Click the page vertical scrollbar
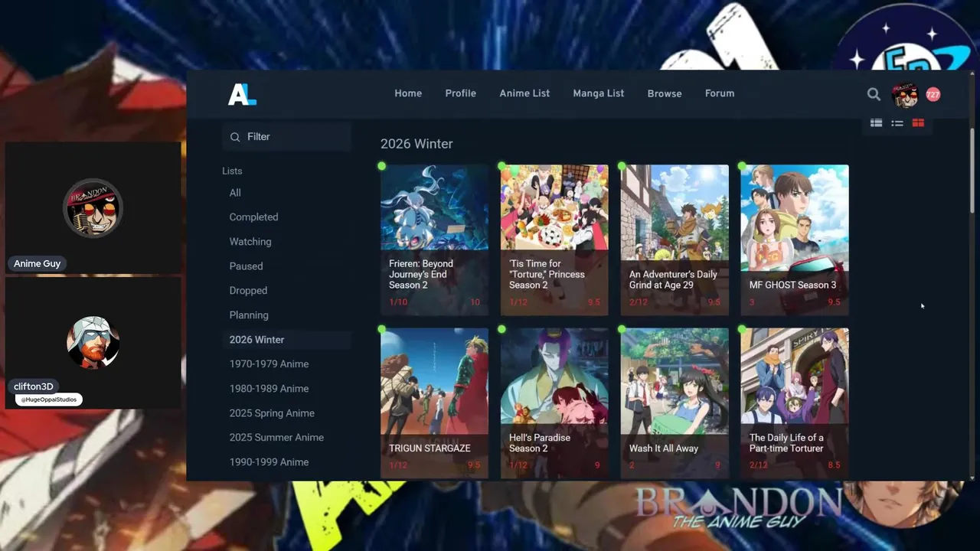Viewport: 980px width, 551px height. click(972, 170)
